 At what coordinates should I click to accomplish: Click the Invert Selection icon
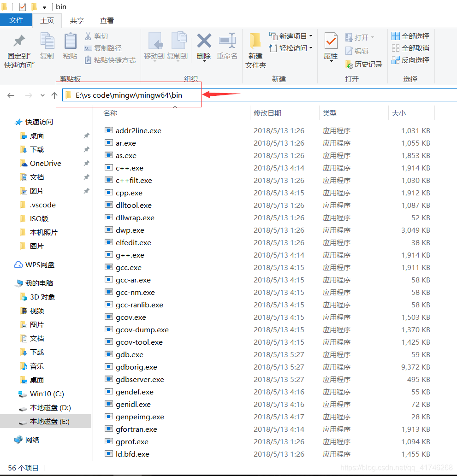(x=395, y=60)
